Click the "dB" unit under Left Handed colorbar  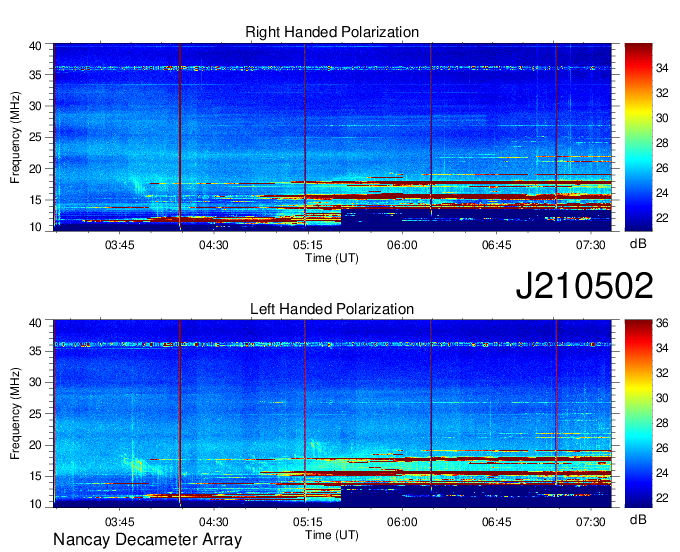pos(638,520)
